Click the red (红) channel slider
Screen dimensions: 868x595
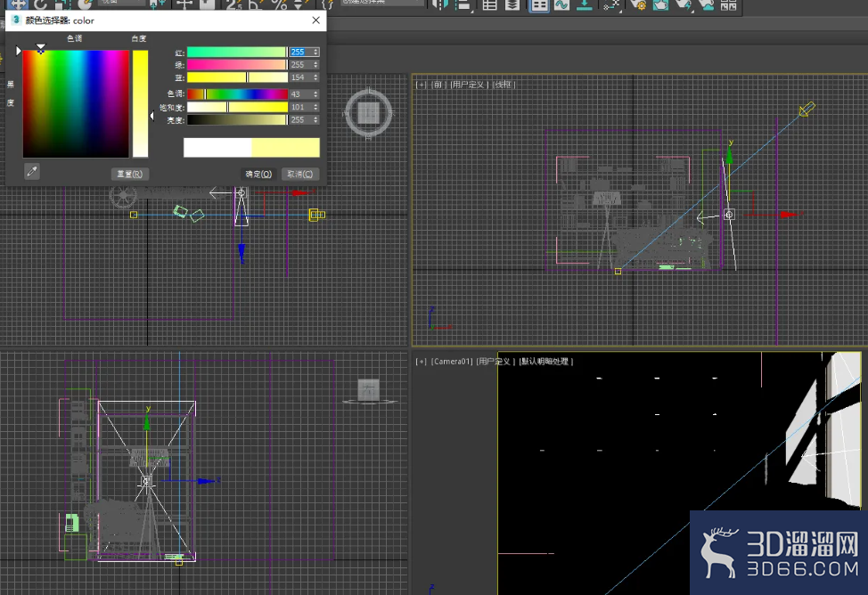click(x=237, y=52)
